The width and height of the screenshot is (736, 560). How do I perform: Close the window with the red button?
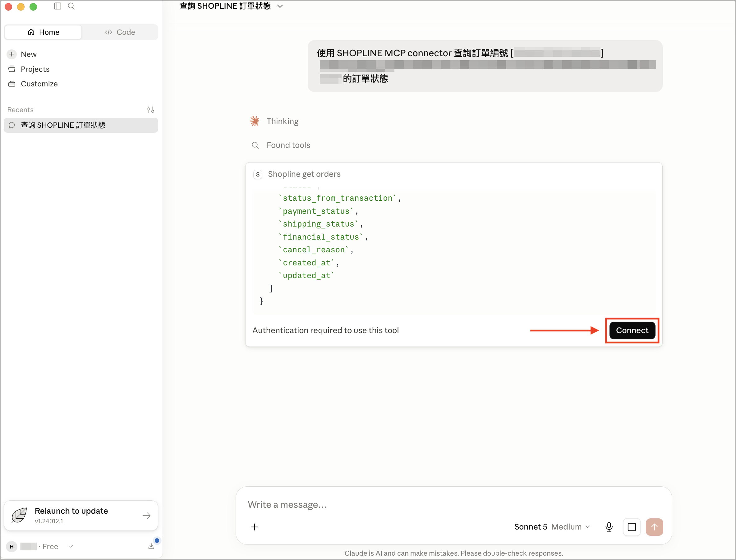8,6
